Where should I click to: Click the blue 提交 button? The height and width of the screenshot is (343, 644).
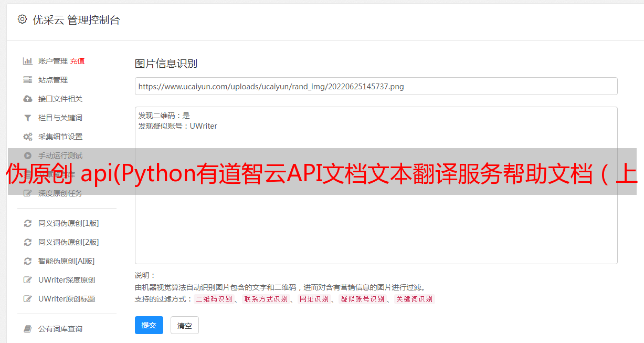coord(149,325)
